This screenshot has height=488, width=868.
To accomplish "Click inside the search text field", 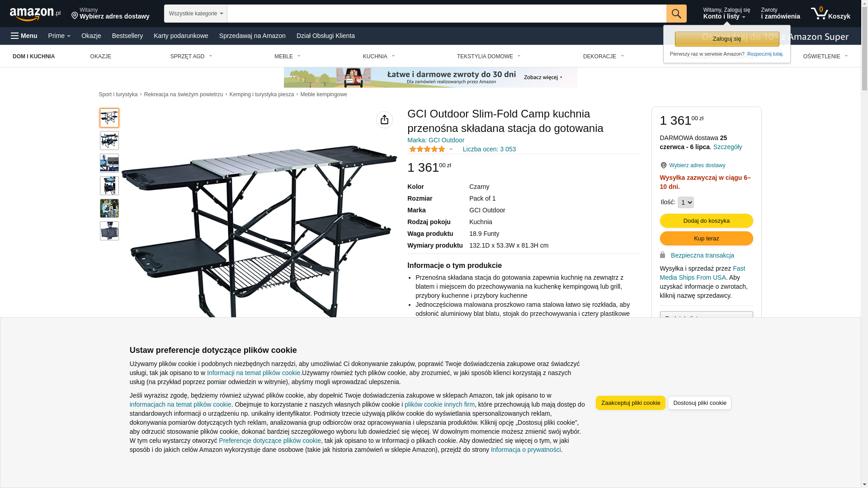I will pyautogui.click(x=447, y=14).
